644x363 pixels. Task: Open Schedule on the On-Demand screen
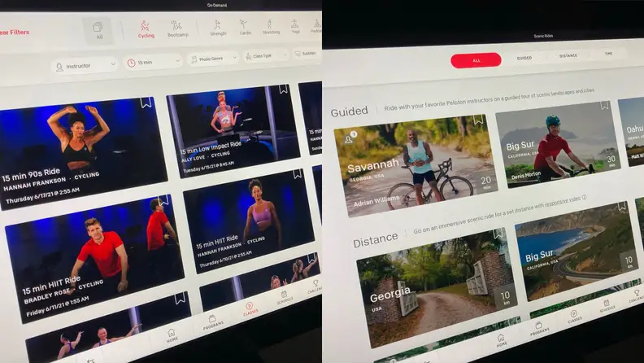285,297
